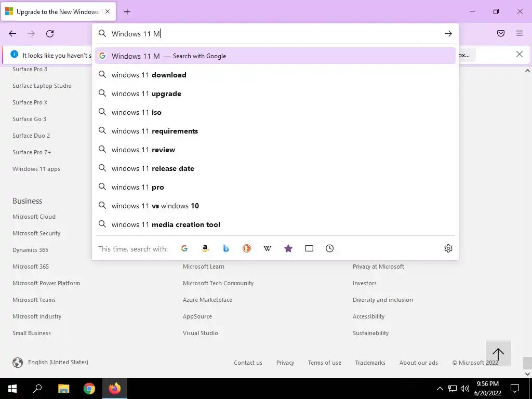The height and width of the screenshot is (399, 532).
Task: Reload the current page
Action: coord(50,34)
